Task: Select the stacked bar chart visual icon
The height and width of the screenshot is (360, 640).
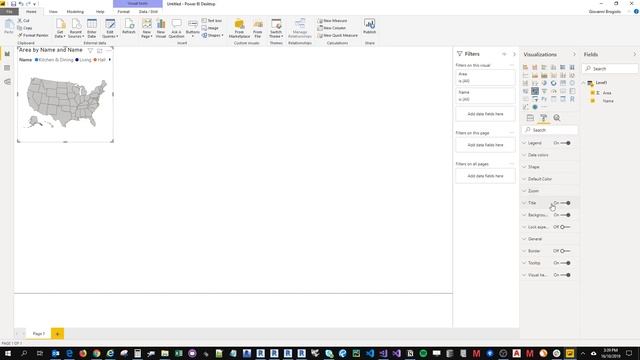Action: coord(525,67)
